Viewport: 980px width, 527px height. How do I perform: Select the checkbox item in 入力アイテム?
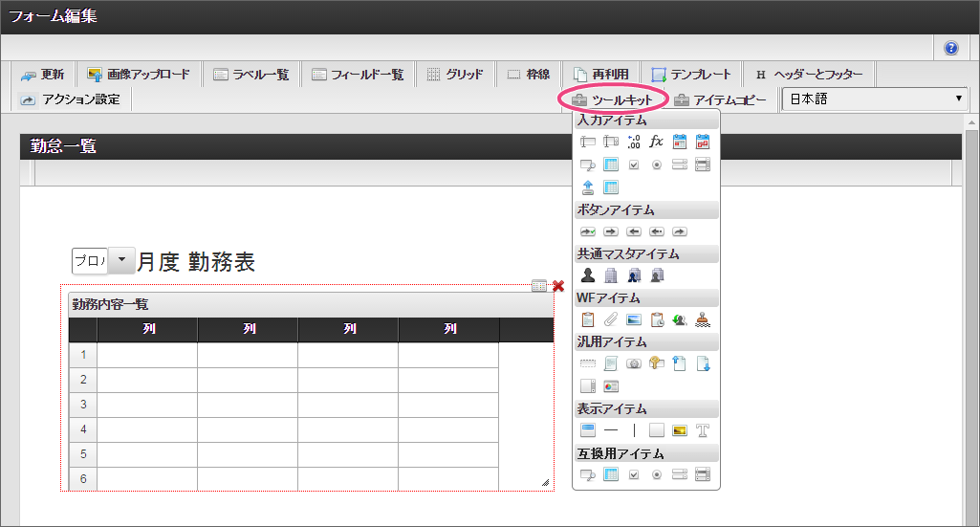[633, 165]
